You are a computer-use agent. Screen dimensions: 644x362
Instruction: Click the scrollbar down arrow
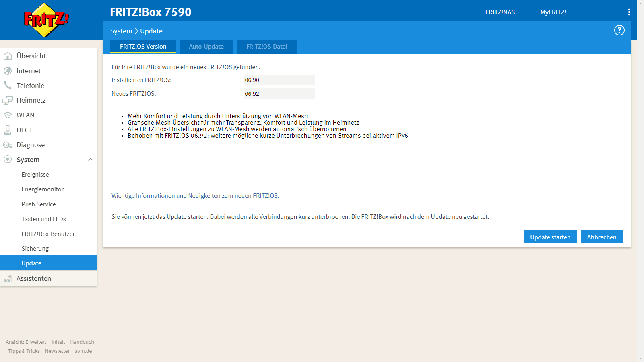click(640, 358)
